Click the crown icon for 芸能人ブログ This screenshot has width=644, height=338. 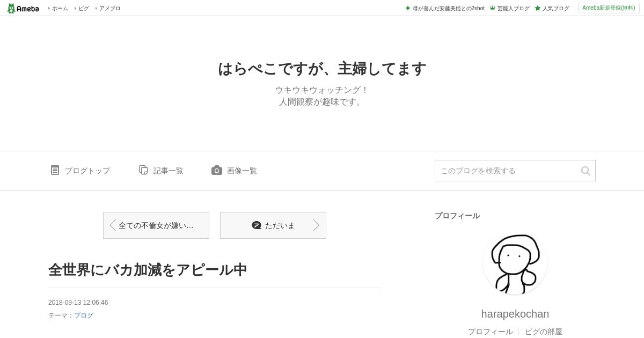(x=492, y=8)
